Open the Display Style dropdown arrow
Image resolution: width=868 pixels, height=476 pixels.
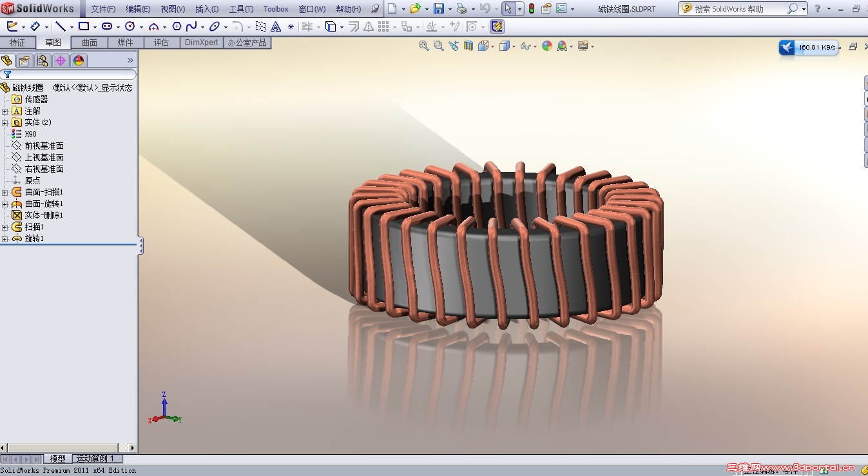pos(515,46)
